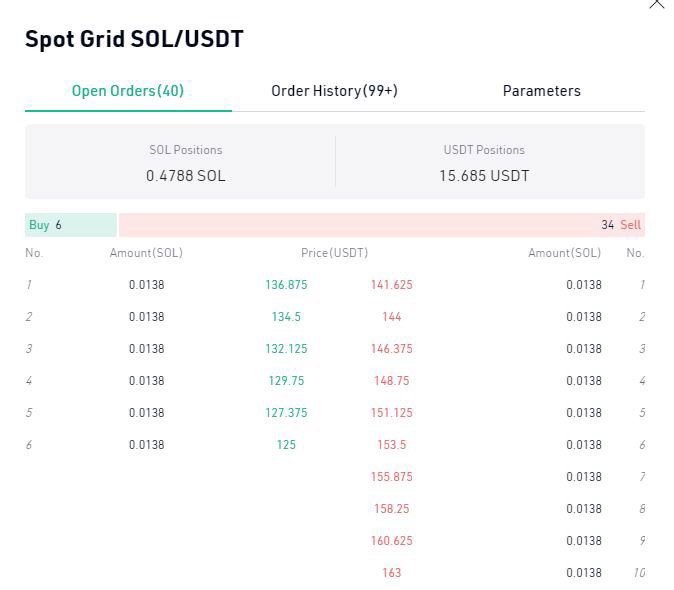Open the Parameters tab
The image size is (674, 590).
click(x=542, y=91)
